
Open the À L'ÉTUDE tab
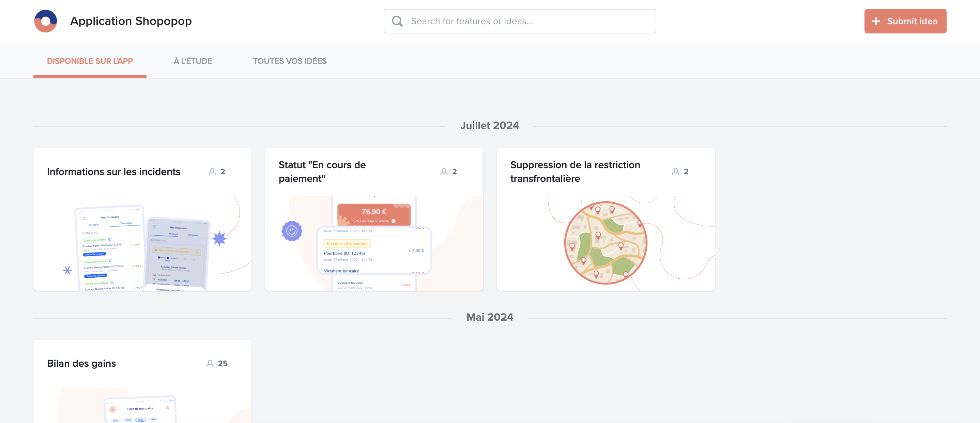pyautogui.click(x=193, y=61)
